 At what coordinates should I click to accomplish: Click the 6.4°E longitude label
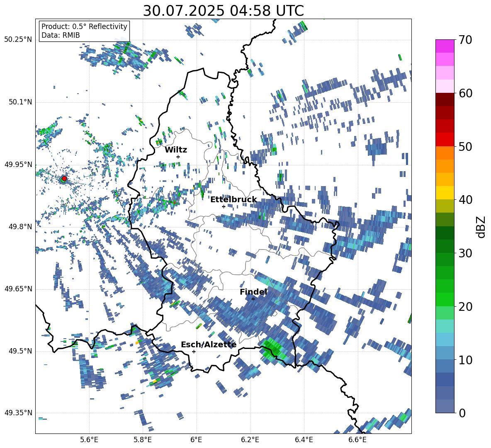tap(304, 440)
